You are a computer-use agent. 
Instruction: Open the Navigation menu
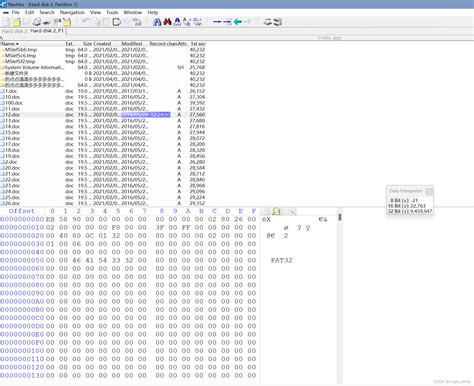[x=72, y=12]
